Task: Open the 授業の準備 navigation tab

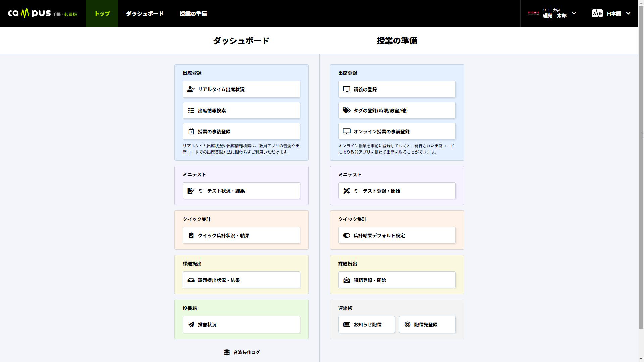Action: tap(193, 14)
